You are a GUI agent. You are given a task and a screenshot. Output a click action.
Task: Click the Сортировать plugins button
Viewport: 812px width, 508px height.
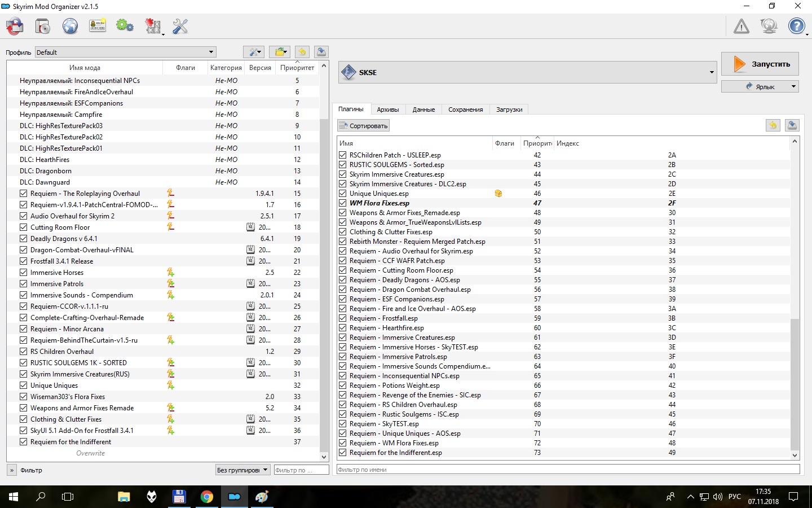click(x=364, y=125)
